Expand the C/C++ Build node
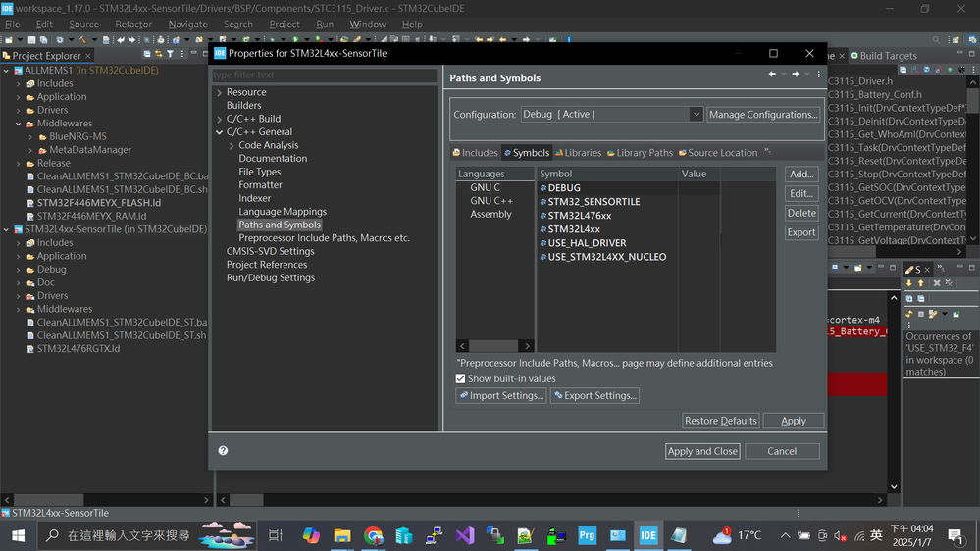 pos(220,119)
